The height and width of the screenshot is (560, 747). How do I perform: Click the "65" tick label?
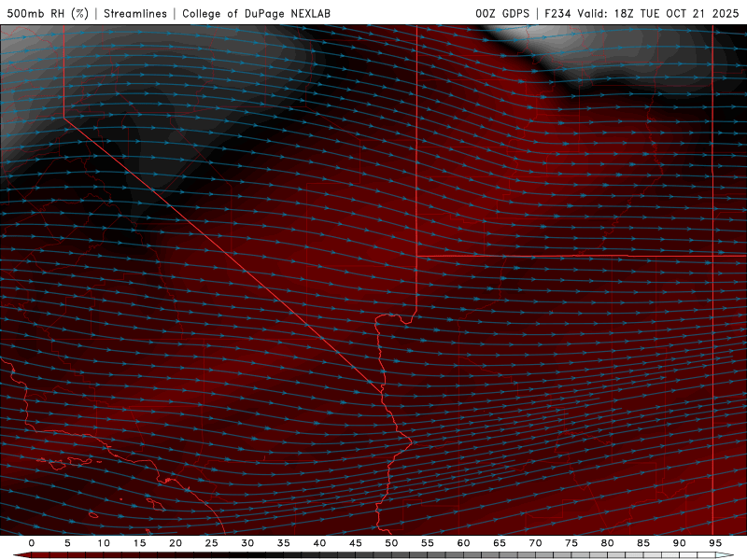(500, 543)
